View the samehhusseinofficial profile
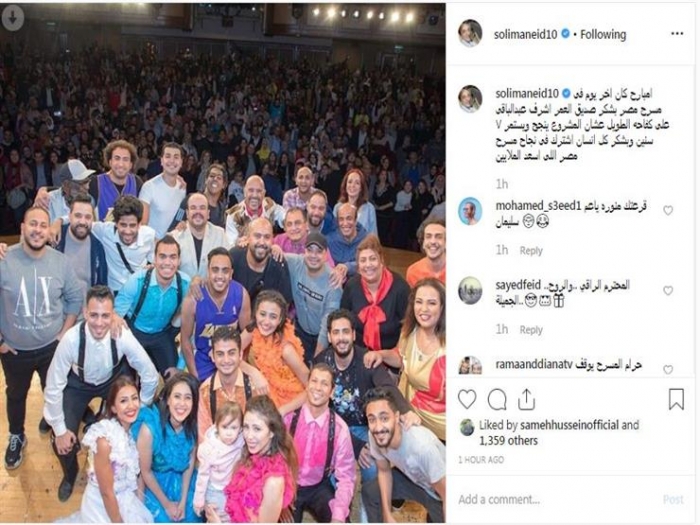Viewport: 700px width, 525px height. coord(569,425)
